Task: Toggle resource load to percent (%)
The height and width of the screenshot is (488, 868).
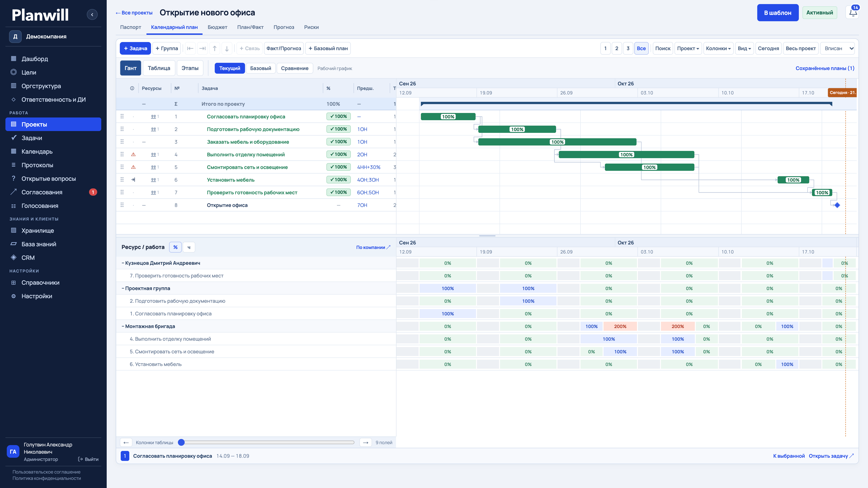Action: click(175, 247)
